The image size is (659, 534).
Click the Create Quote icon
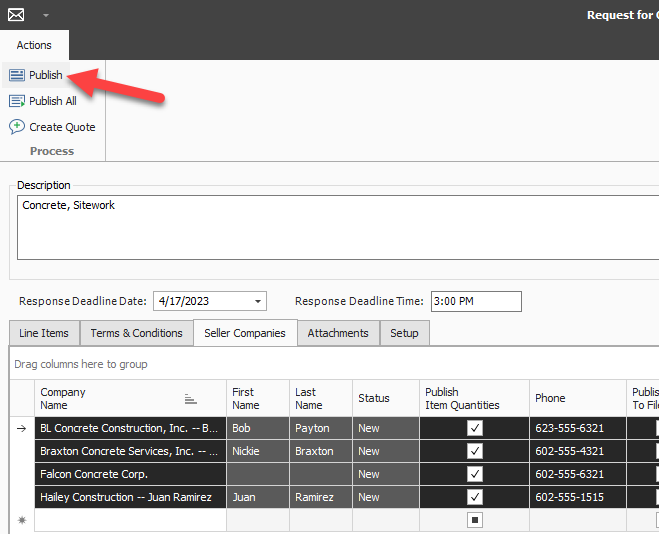17,127
